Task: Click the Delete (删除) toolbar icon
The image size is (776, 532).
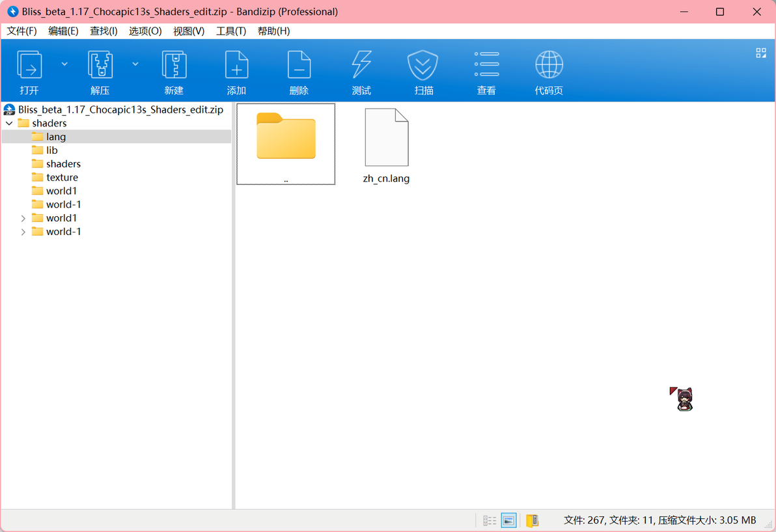Action: [299, 65]
